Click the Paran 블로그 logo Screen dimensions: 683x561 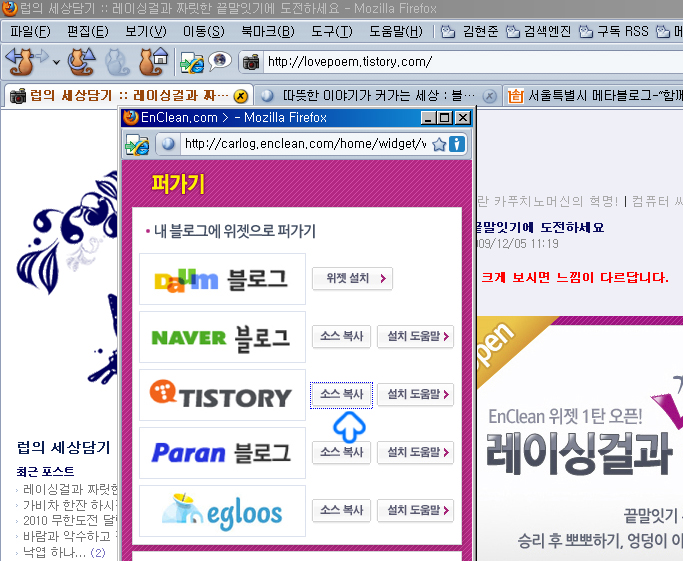click(222, 453)
